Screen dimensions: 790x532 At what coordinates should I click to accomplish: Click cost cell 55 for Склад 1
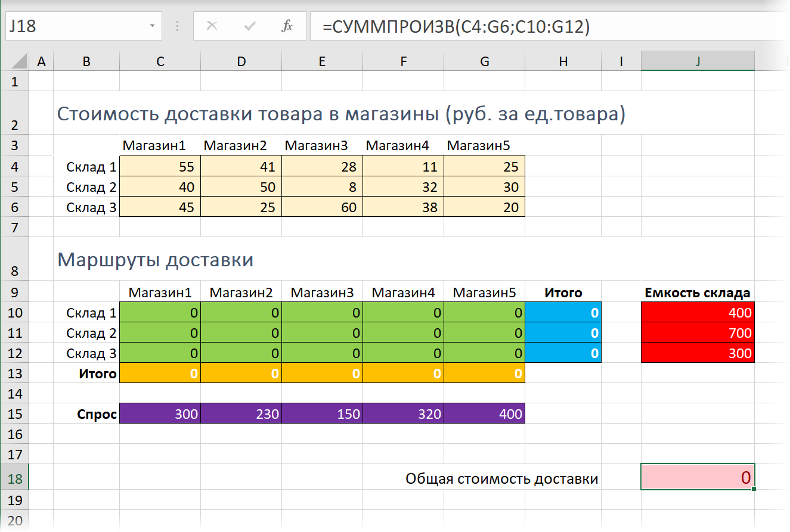click(x=160, y=167)
